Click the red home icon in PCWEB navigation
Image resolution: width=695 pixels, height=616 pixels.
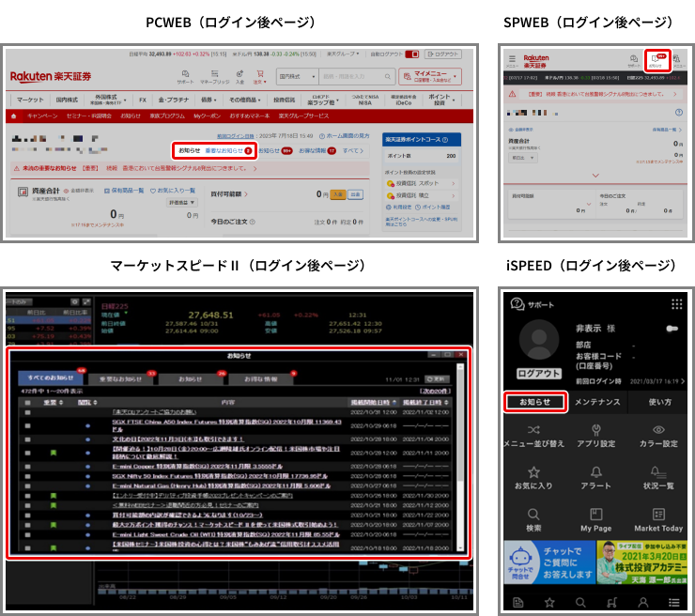(x=14, y=116)
